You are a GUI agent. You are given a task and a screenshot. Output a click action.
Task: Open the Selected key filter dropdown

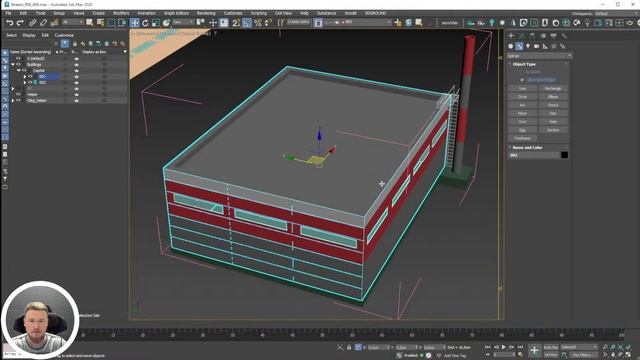579,347
